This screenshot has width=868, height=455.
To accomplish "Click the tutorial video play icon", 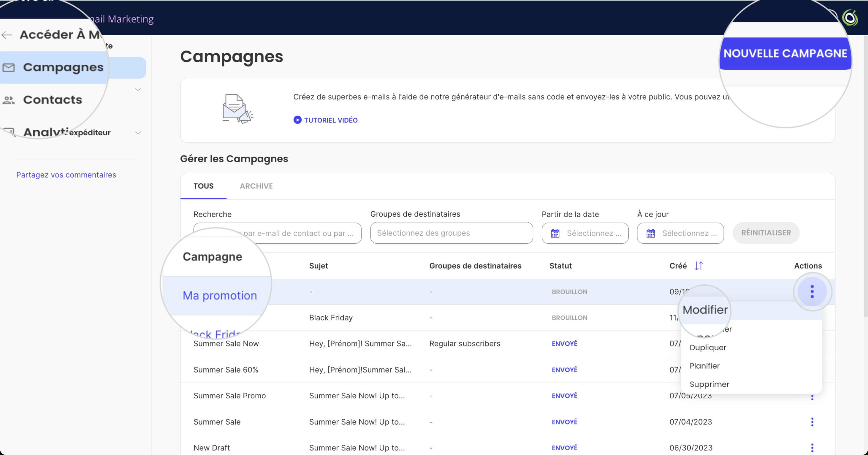I will pos(297,120).
